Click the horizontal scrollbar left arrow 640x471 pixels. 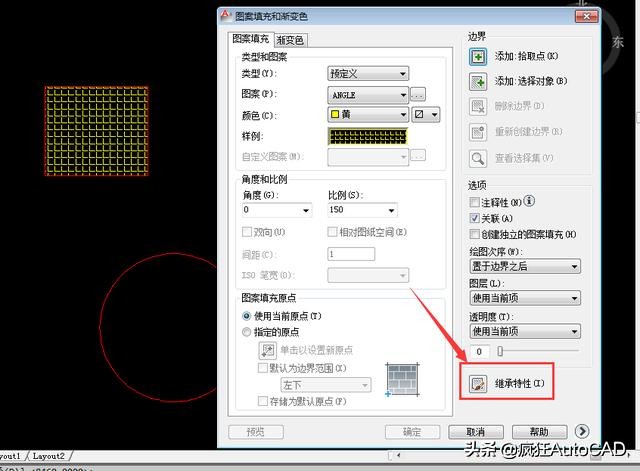tap(398, 455)
